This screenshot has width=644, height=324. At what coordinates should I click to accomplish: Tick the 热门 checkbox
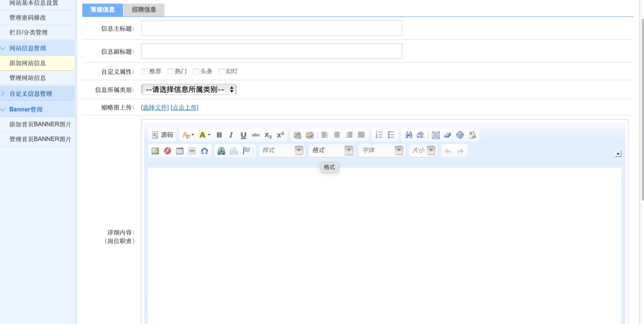point(170,72)
